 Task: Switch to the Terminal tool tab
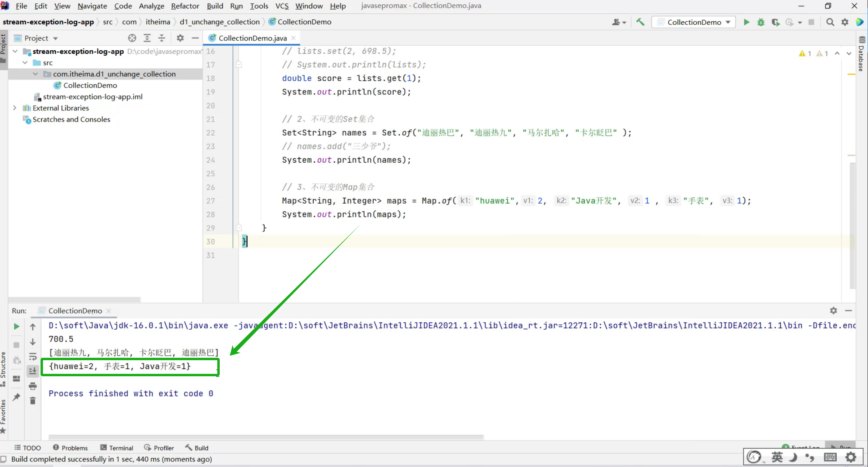point(117,448)
